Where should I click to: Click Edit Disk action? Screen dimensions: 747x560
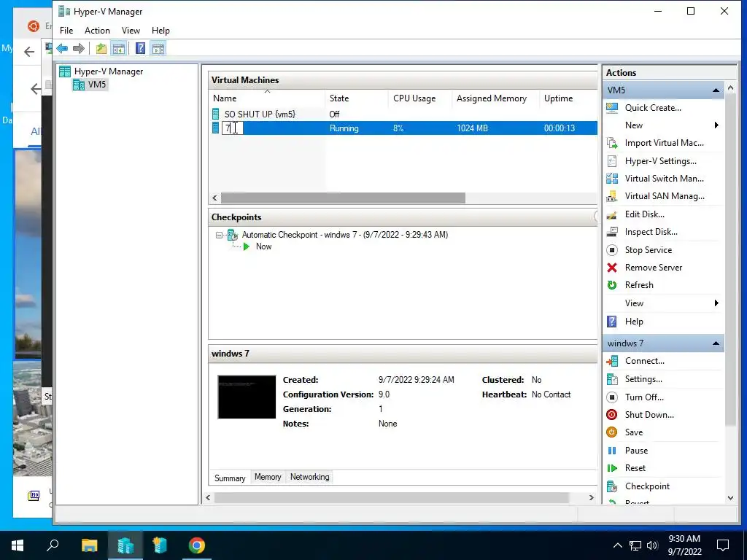(645, 214)
